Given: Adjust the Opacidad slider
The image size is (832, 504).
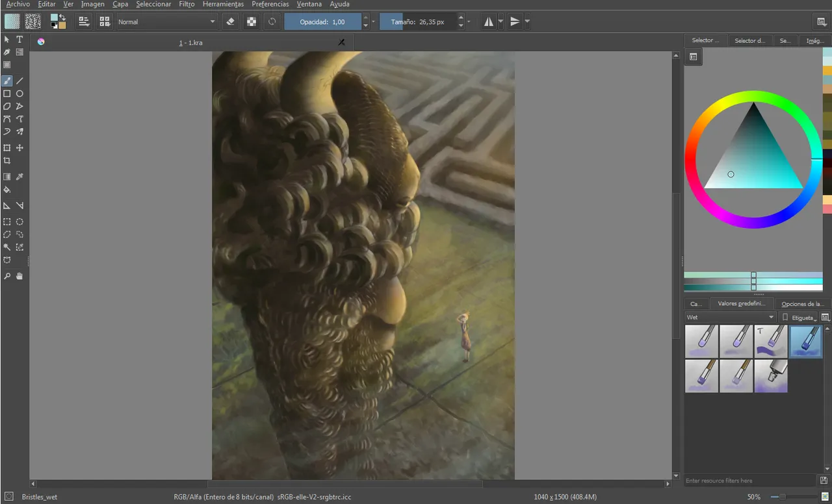Looking at the screenshot, I should coord(322,21).
